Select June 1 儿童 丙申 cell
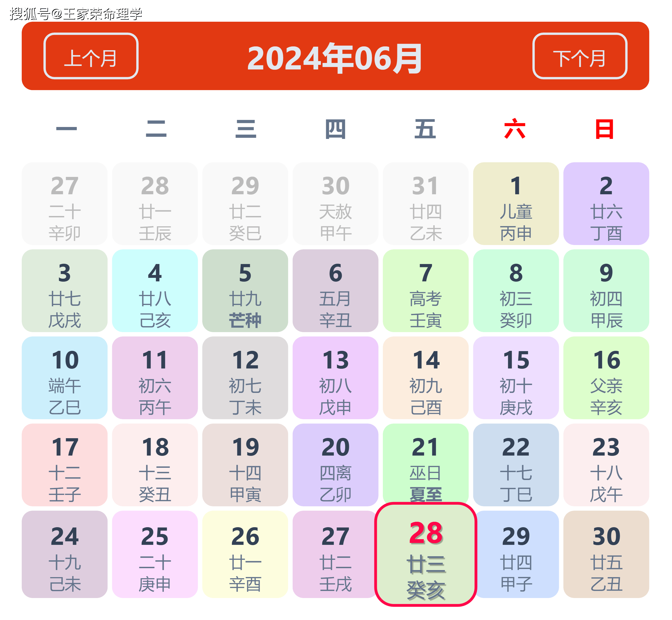 point(516,204)
